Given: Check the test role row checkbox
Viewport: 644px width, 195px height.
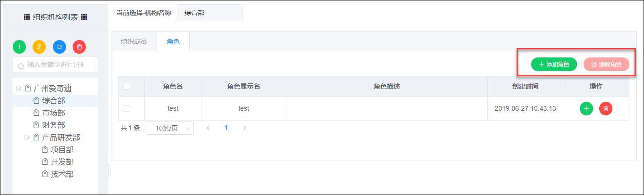Looking at the screenshot, I should pos(126,108).
